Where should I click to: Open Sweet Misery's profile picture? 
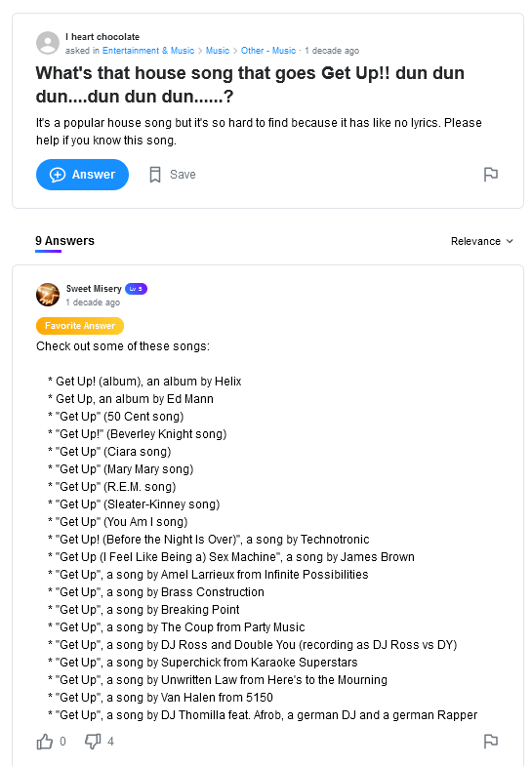(48, 295)
